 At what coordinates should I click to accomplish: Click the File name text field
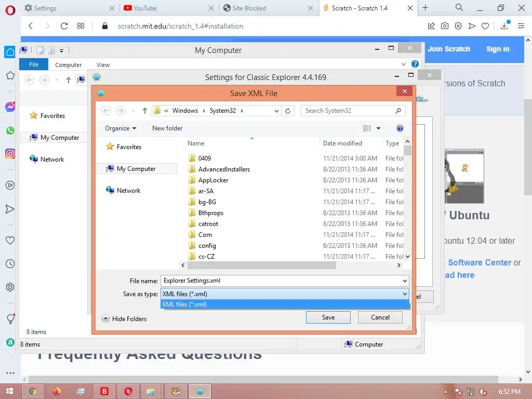tap(281, 281)
